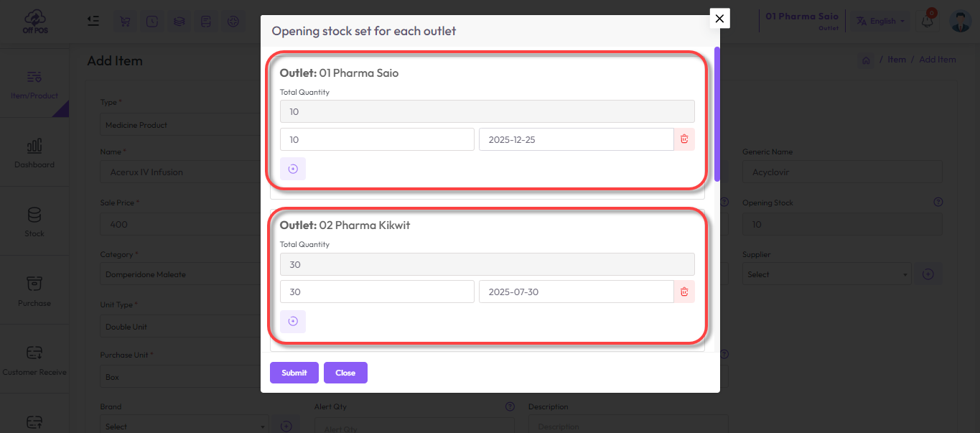Screen dimensions: 980x433
Task: Submit the opening stock for each outlet
Action: (294, 372)
